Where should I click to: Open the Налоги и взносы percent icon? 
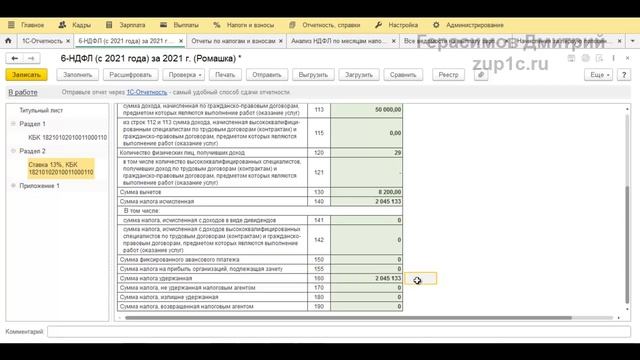(216, 25)
